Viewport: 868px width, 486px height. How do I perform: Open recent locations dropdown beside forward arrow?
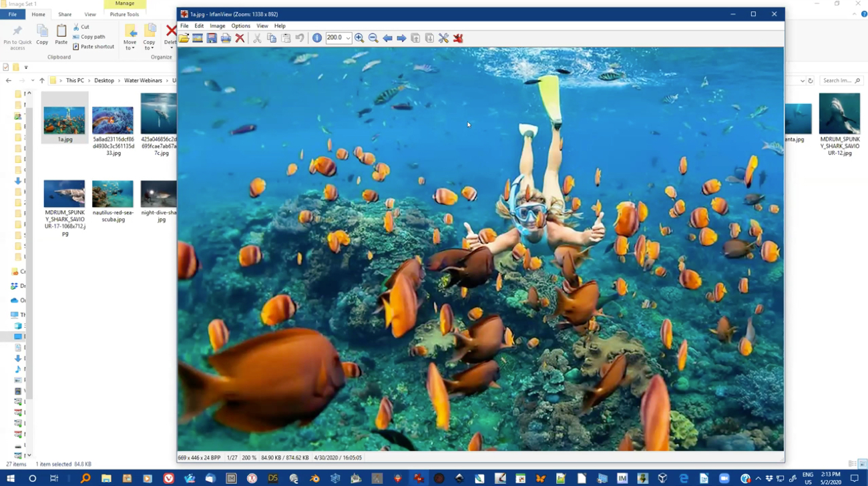pyautogui.click(x=32, y=81)
